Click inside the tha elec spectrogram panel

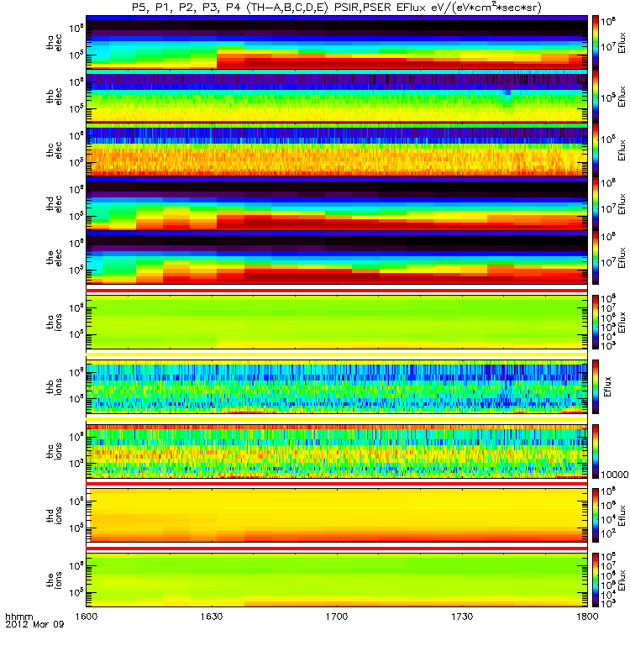click(x=337, y=43)
